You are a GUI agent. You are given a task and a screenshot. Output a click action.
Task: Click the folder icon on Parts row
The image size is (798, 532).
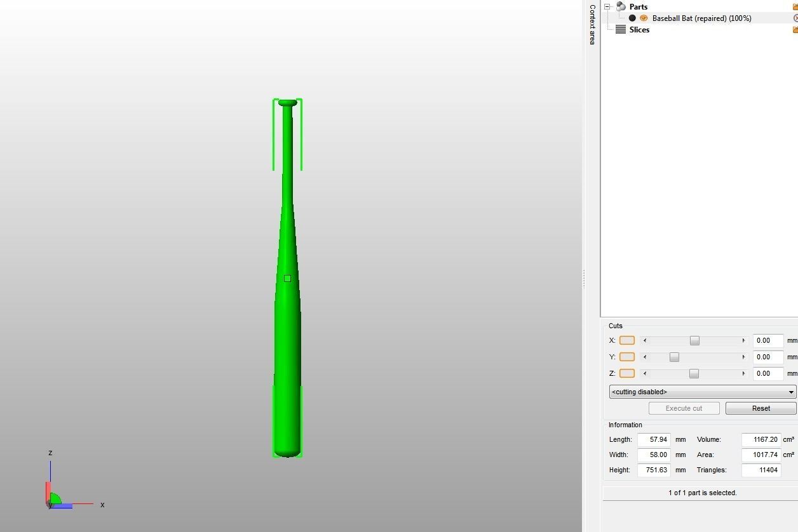(x=795, y=6)
